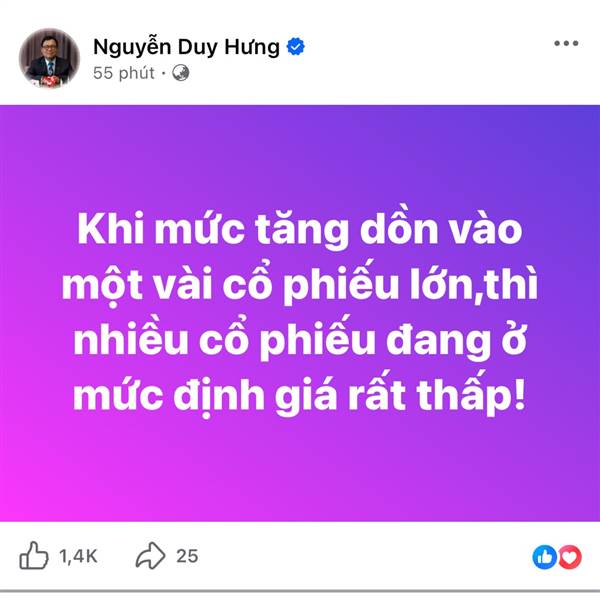The height and width of the screenshot is (600, 600).
Task: Click the thumbs-up Like icon
Action: (x=34, y=555)
